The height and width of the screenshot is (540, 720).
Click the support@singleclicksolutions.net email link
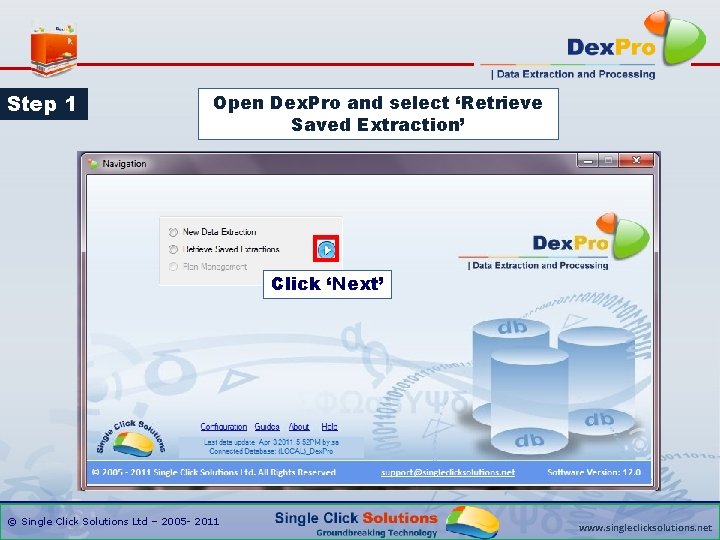[x=448, y=472]
